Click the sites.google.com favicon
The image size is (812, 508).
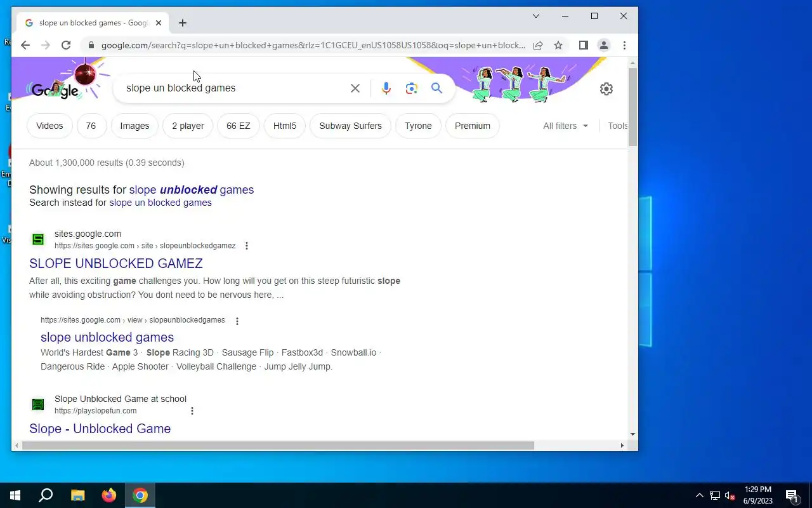tap(38, 239)
